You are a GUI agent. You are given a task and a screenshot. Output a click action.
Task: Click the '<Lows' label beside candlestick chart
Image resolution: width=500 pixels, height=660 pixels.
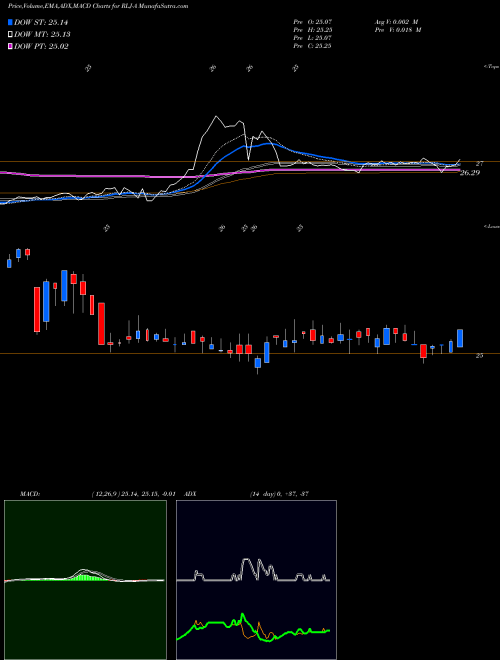point(492,226)
